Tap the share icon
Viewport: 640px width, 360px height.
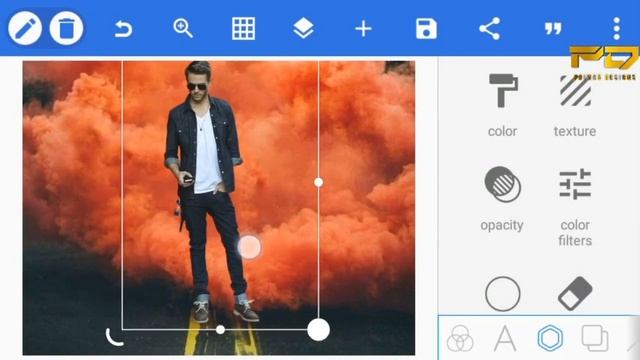[489, 29]
